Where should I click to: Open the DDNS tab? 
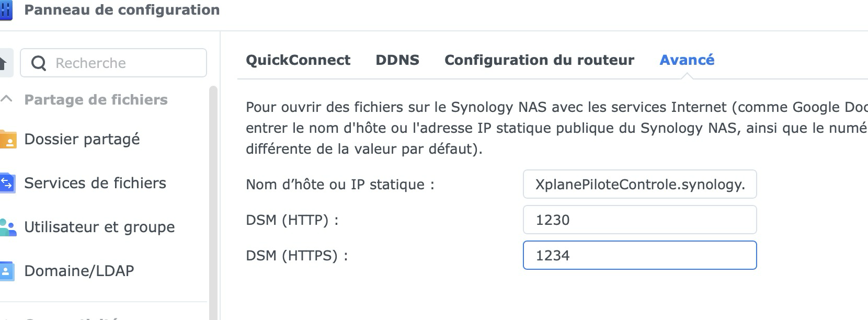pyautogui.click(x=397, y=60)
